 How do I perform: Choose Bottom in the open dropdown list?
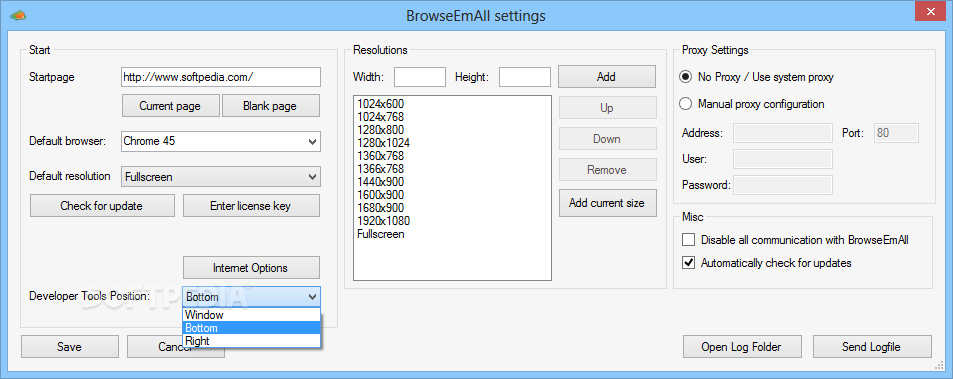click(x=251, y=328)
